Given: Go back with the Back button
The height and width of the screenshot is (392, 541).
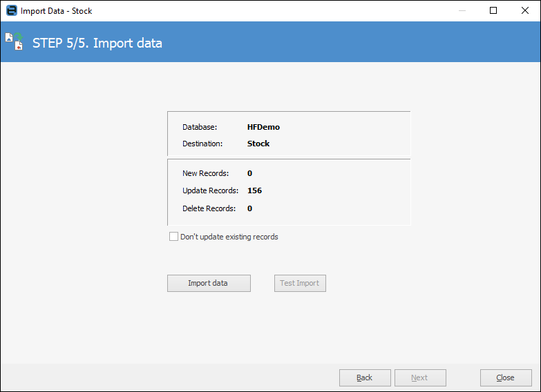Looking at the screenshot, I should coord(365,378).
